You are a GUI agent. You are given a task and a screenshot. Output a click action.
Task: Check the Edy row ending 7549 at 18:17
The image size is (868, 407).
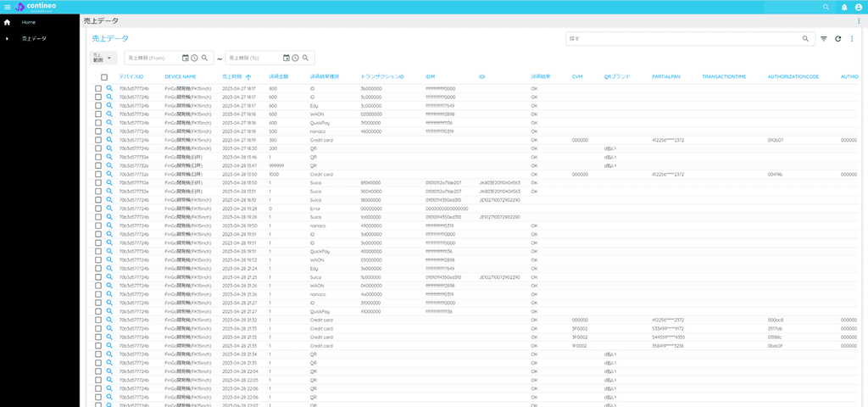98,105
